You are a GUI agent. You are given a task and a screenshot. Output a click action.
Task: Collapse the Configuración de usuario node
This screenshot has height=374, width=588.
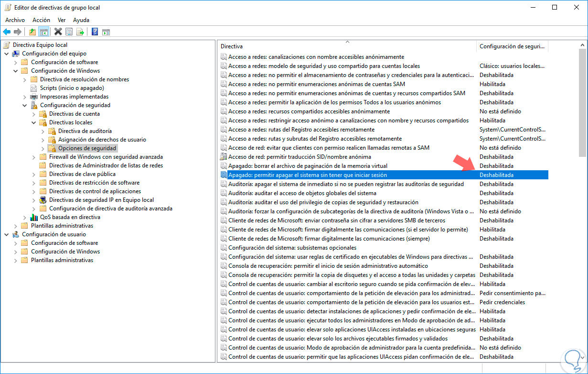[6, 234]
